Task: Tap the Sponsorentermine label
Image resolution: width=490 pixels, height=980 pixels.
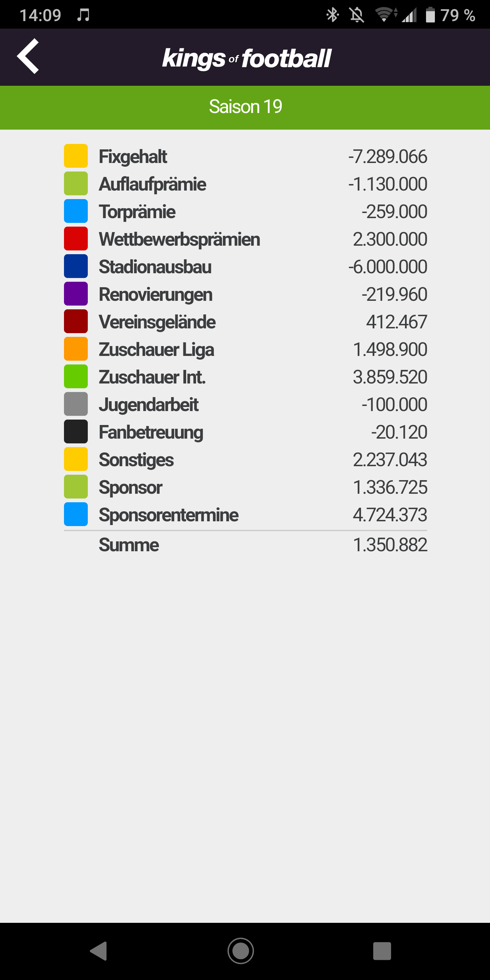Action: pos(168,515)
